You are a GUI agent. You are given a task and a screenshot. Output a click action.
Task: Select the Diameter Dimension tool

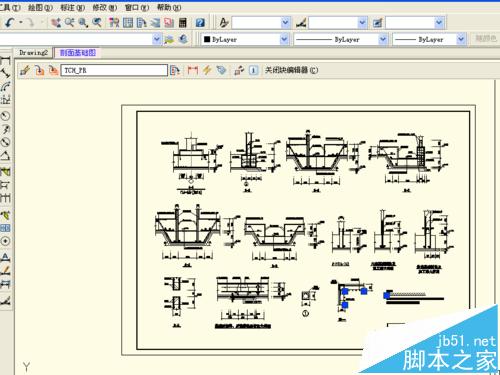5,142
